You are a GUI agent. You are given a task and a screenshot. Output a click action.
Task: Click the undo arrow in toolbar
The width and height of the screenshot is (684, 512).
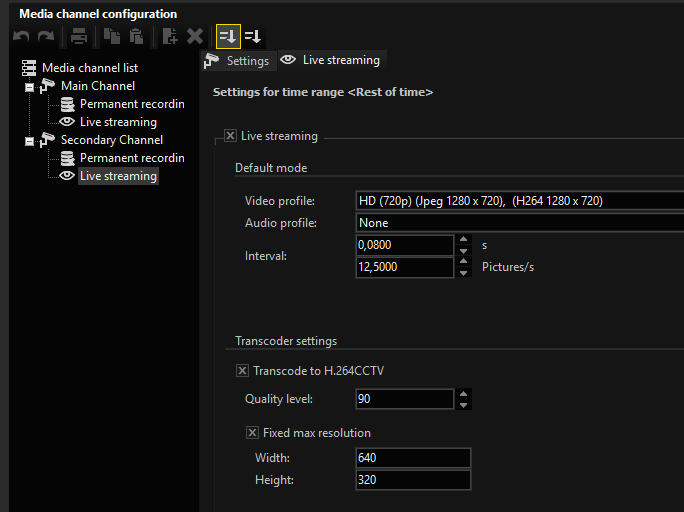click(21, 36)
